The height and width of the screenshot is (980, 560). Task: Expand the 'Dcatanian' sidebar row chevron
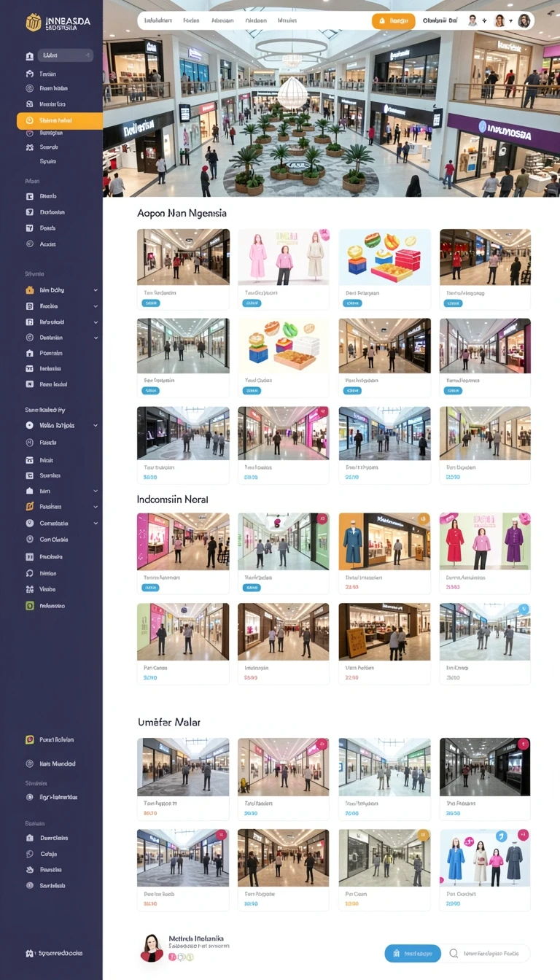point(96,338)
